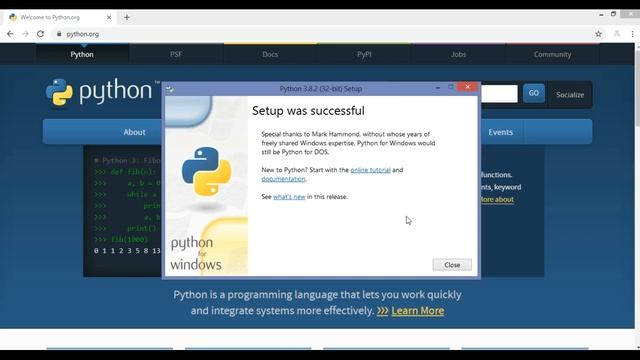Click the 'Setup was successful' heading
Screen dimensions: 640x360
[308, 111]
